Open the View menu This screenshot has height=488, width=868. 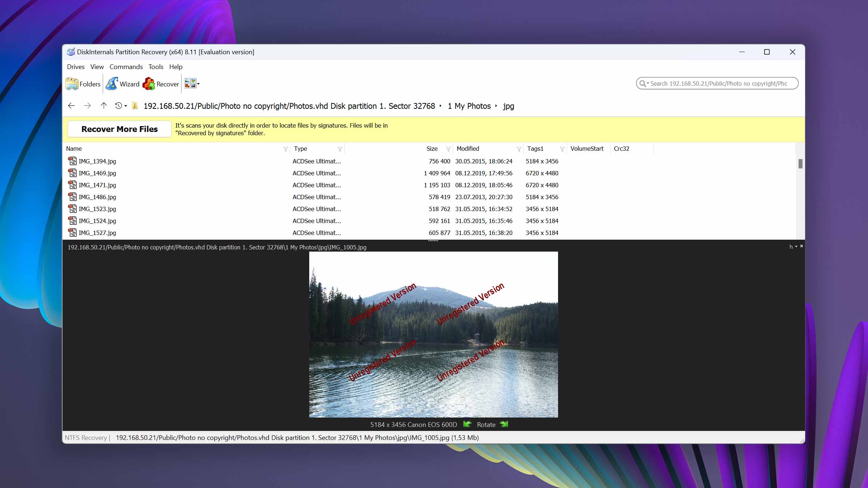[x=97, y=67]
